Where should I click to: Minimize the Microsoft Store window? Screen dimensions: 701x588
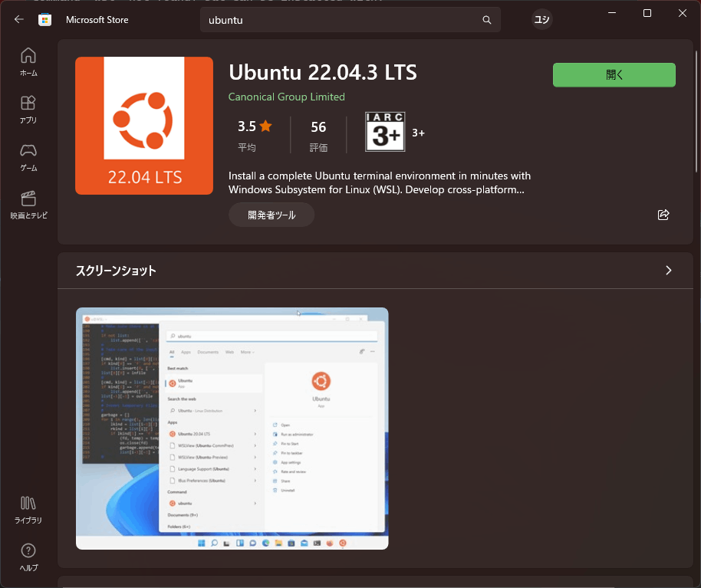click(612, 13)
